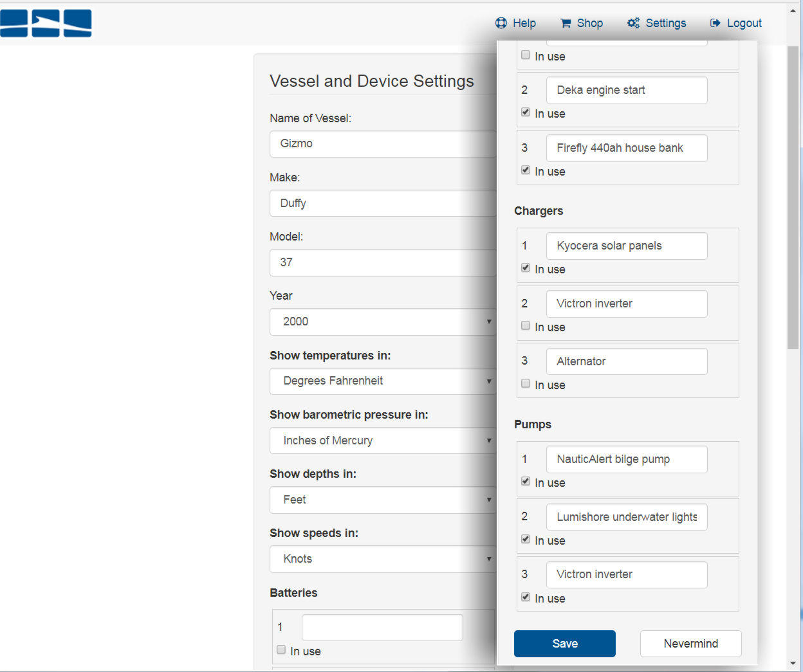Open the Shop link

[x=582, y=23]
